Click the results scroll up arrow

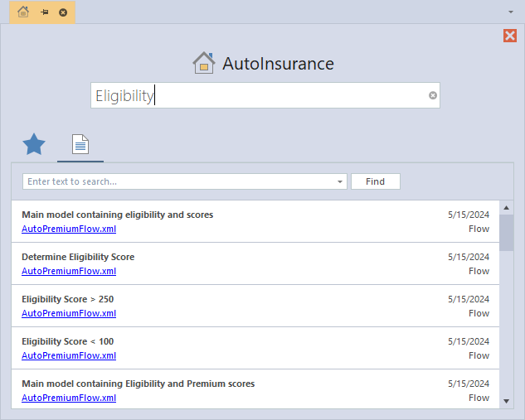pos(506,208)
